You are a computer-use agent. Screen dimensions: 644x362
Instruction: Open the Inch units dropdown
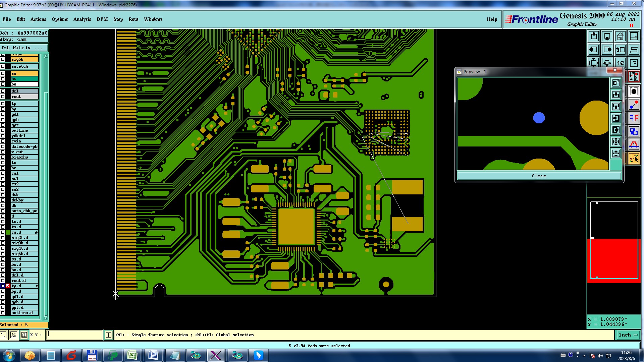pyautogui.click(x=628, y=335)
